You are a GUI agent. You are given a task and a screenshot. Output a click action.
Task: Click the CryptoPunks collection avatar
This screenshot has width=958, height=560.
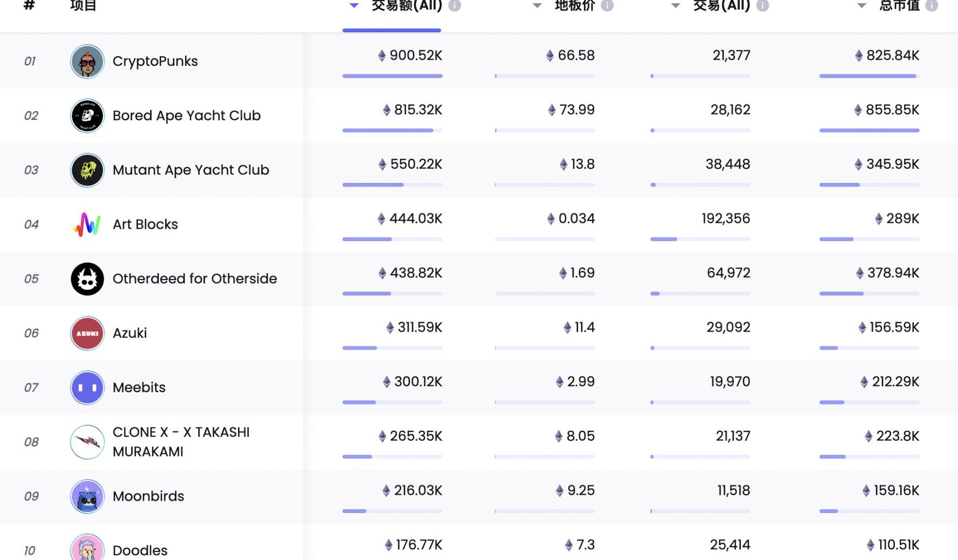pos(87,62)
